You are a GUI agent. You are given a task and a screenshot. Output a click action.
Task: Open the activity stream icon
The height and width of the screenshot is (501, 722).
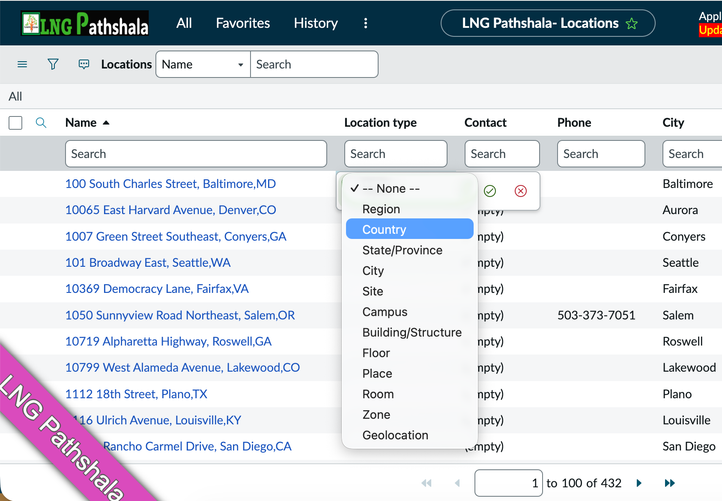[x=84, y=64]
